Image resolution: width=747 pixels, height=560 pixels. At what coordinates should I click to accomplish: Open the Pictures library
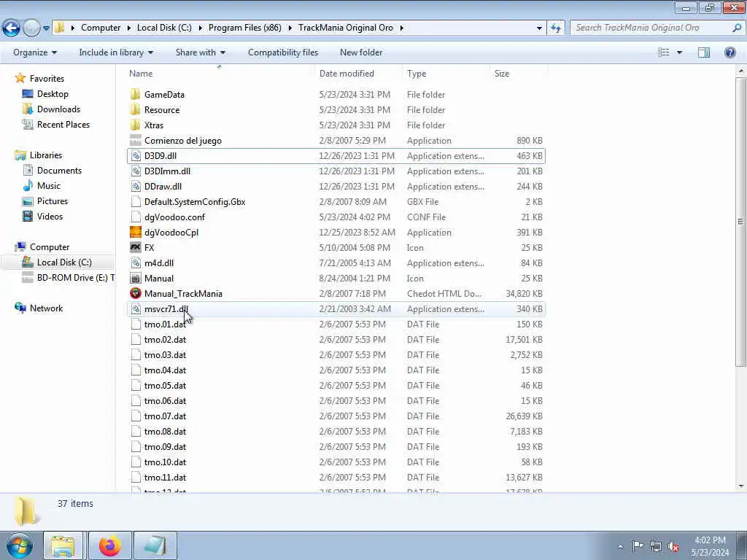click(53, 201)
